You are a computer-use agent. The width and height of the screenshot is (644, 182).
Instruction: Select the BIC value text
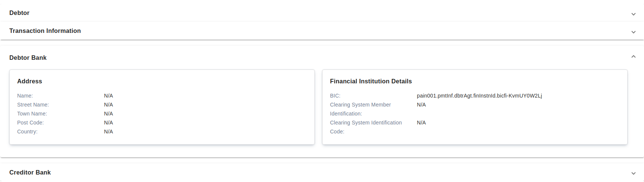[x=479, y=96]
